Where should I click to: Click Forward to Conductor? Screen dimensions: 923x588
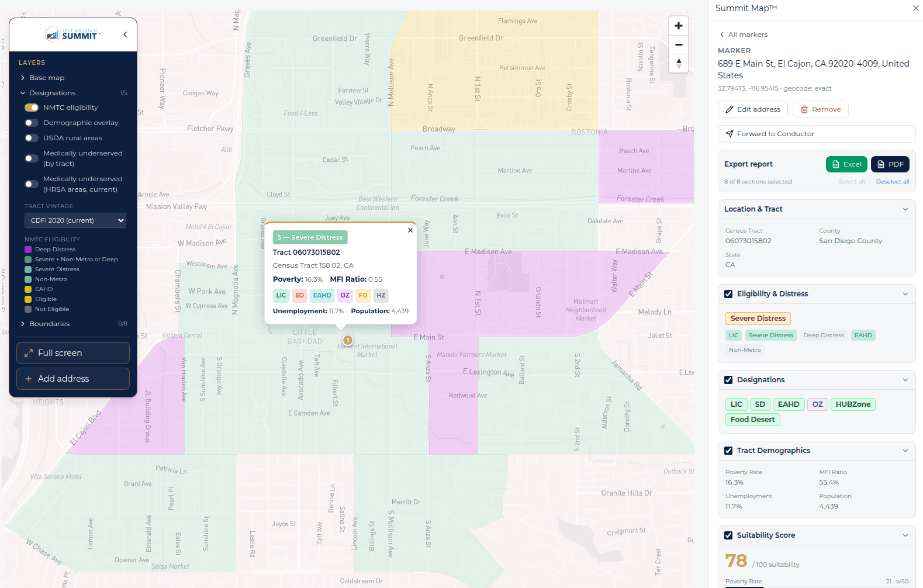(817, 134)
